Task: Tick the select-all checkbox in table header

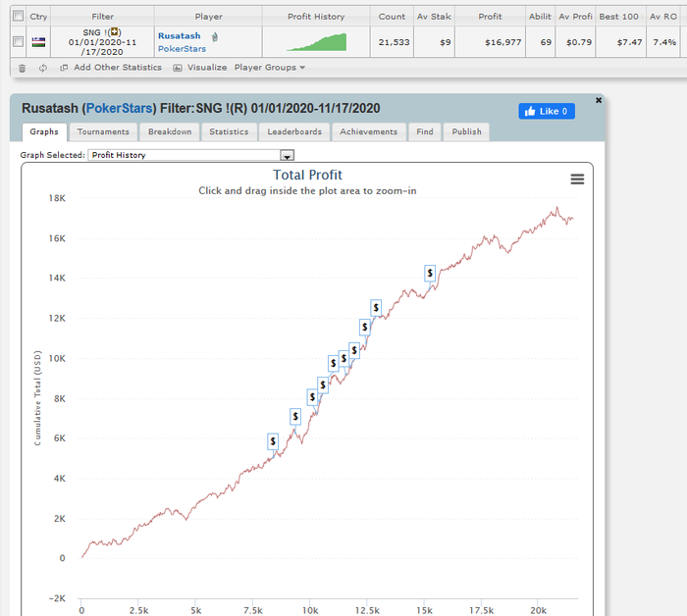Action: click(x=18, y=16)
